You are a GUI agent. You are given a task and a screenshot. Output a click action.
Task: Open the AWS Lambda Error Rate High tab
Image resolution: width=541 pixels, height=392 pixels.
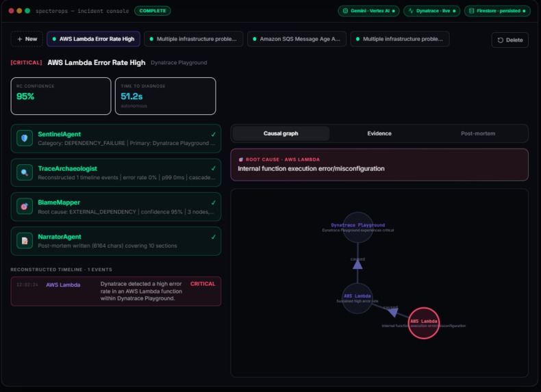pyautogui.click(x=93, y=39)
